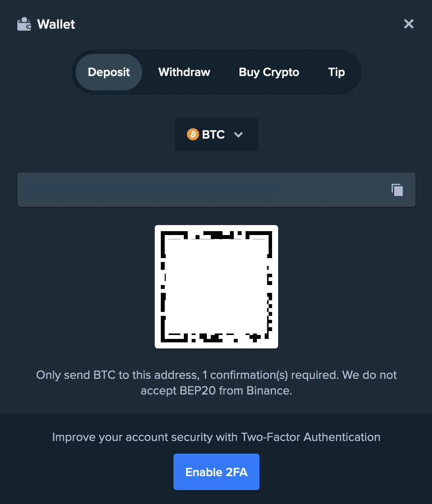The height and width of the screenshot is (504, 432).
Task: Select the blurred deposit address text
Action: click(x=152, y=189)
